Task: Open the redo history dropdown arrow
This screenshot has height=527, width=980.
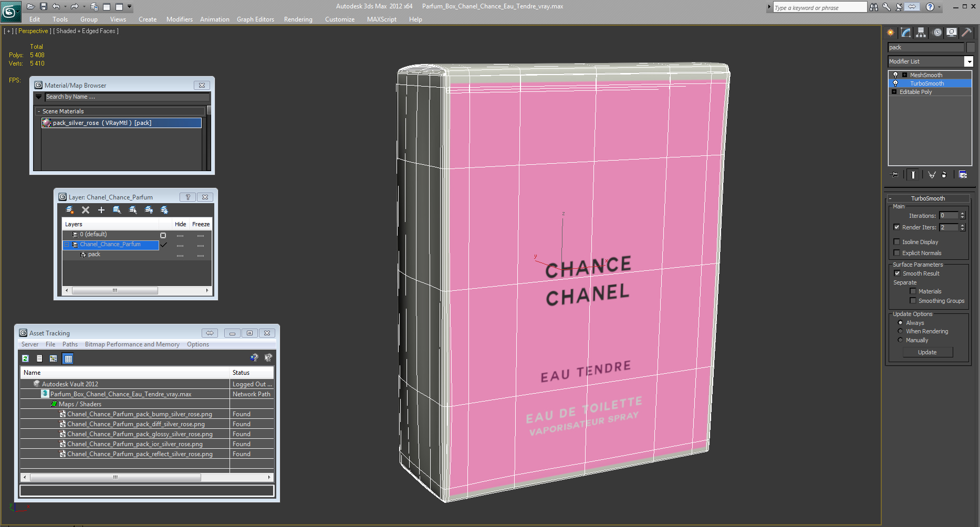Action: (84, 7)
